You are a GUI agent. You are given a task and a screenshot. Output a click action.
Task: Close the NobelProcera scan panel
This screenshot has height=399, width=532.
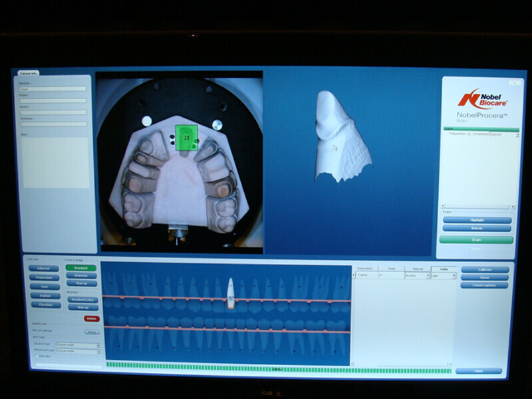(x=515, y=83)
